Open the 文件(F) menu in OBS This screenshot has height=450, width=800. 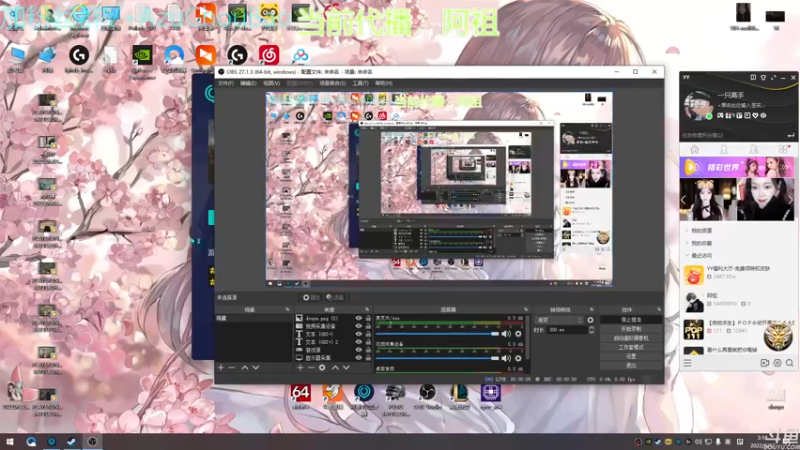click(x=226, y=83)
